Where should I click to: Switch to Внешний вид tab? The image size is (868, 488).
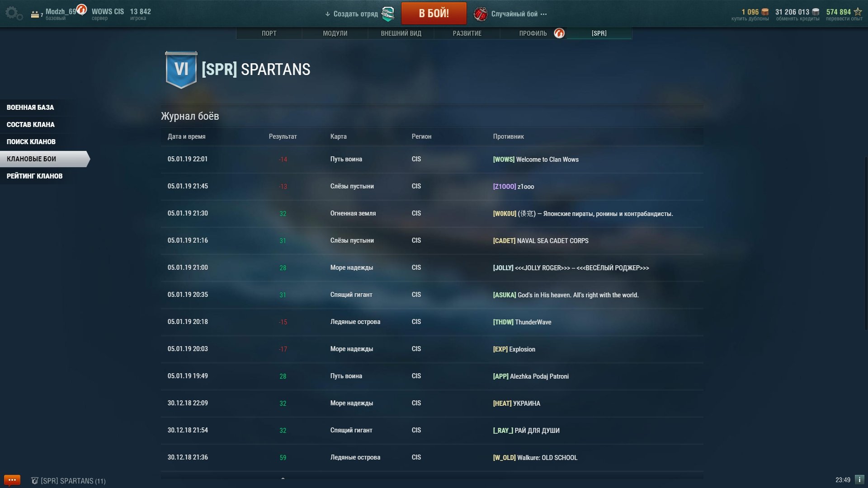401,33
